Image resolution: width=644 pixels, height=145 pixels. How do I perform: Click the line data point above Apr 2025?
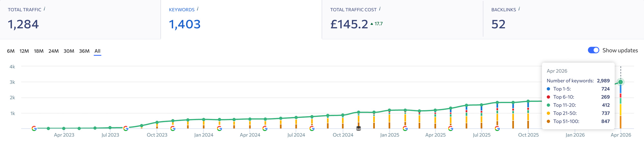coord(435,110)
